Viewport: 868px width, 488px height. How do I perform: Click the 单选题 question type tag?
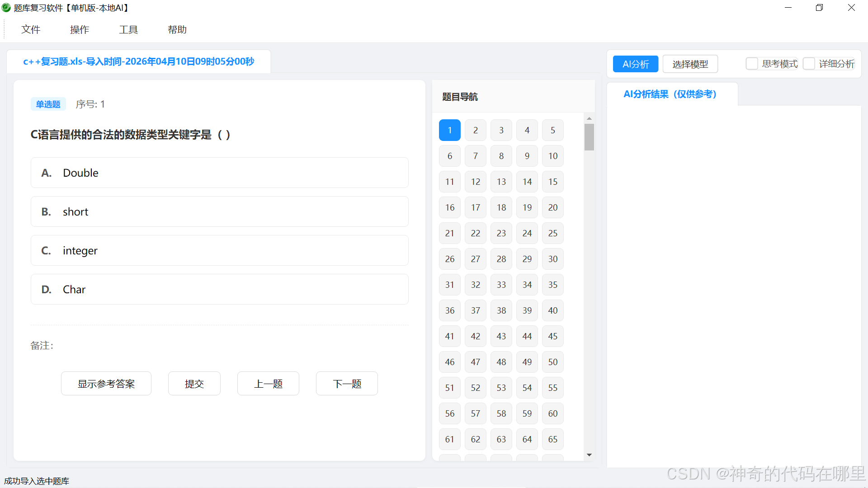(48, 104)
